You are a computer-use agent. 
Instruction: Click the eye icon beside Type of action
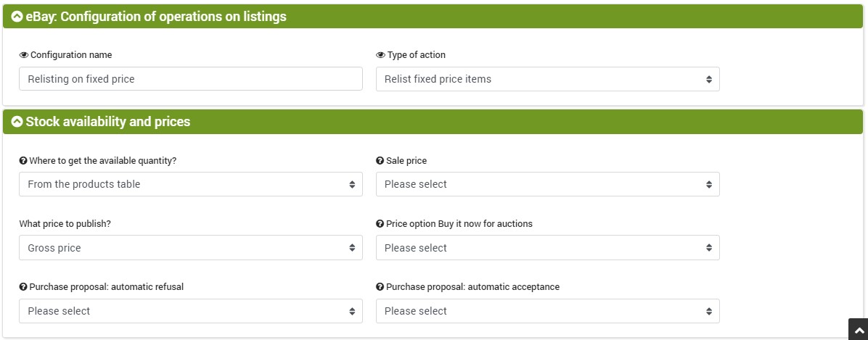(380, 55)
